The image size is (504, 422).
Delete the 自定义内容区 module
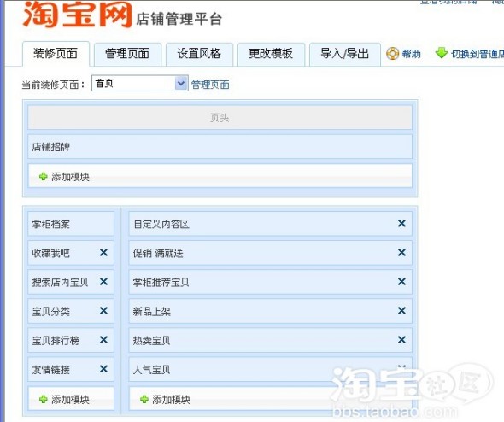coord(401,223)
